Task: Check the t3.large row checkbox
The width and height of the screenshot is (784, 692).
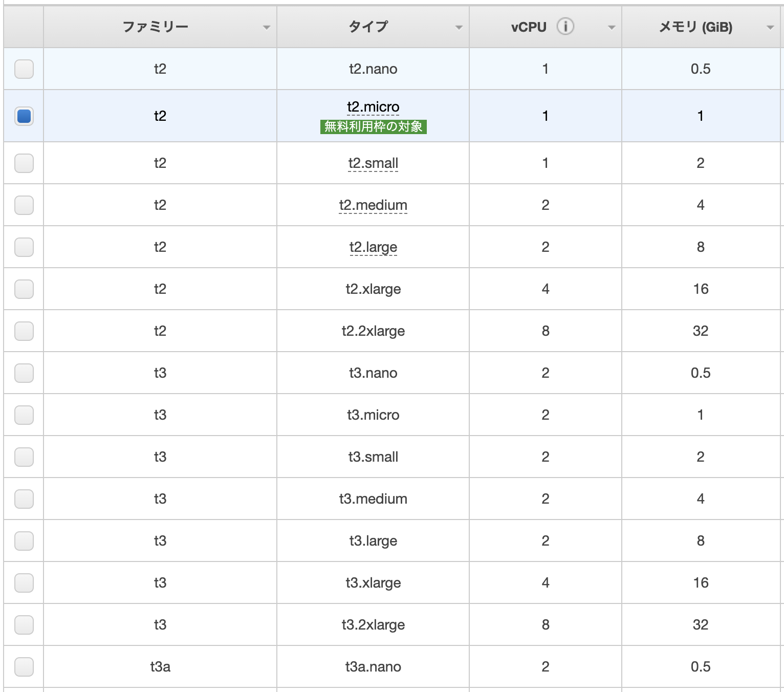Action: (24, 541)
